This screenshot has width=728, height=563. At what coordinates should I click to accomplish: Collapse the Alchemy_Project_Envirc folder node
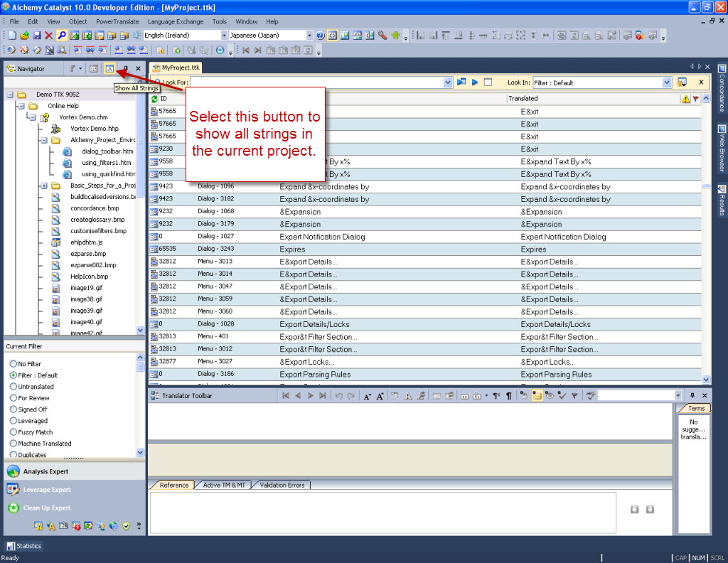(44, 140)
